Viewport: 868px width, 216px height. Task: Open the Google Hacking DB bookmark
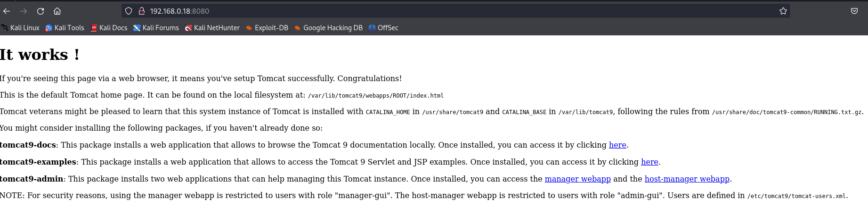point(328,28)
